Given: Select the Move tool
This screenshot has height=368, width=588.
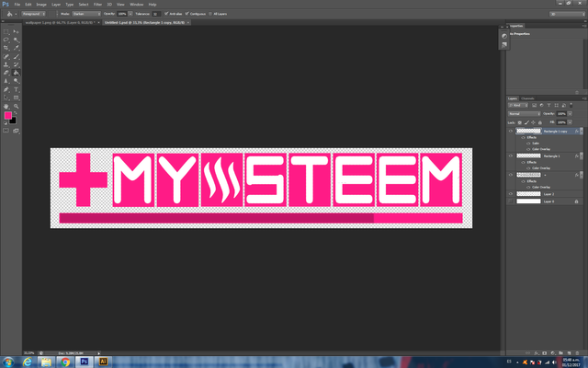Looking at the screenshot, I should (x=17, y=32).
